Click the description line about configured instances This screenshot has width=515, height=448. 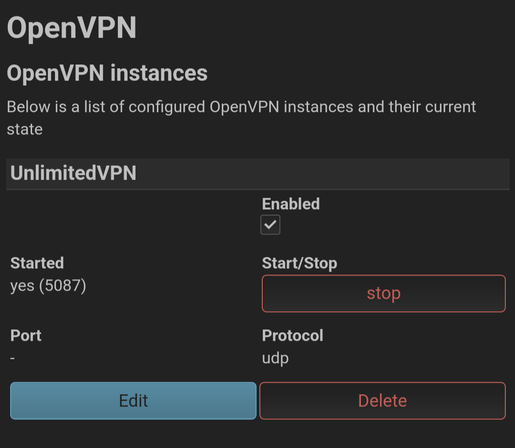pyautogui.click(x=241, y=118)
